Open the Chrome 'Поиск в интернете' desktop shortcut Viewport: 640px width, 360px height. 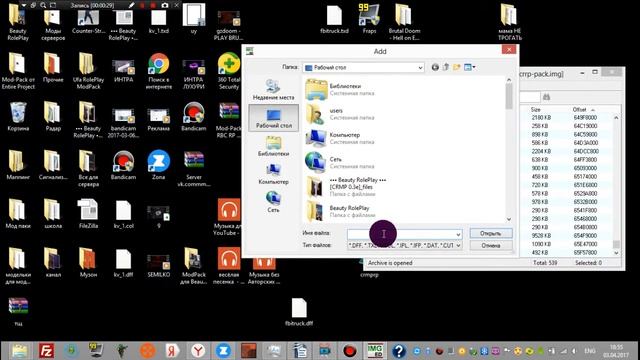pyautogui.click(x=159, y=71)
